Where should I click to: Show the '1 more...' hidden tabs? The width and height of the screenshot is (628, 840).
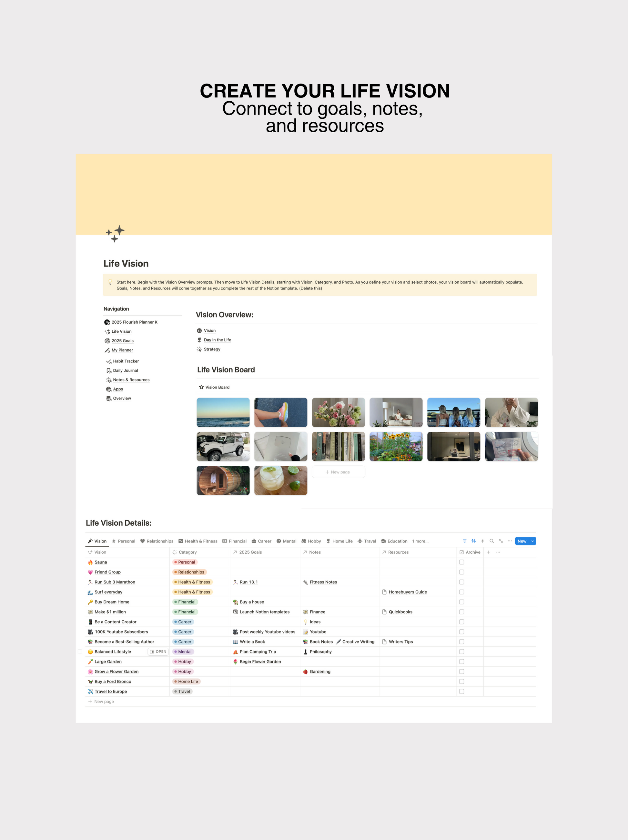pos(420,541)
